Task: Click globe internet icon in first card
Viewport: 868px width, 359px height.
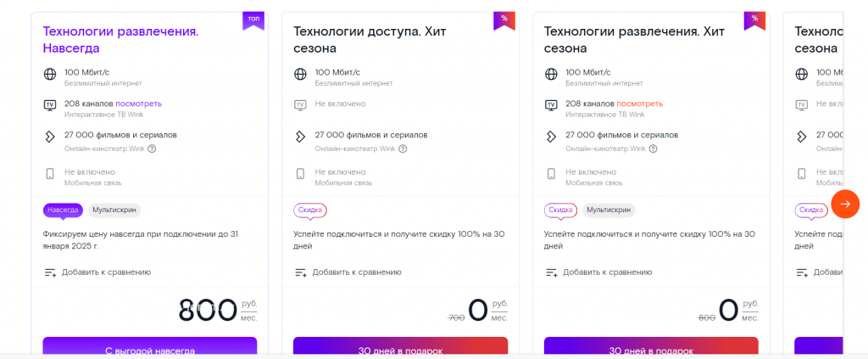Action: [x=50, y=74]
